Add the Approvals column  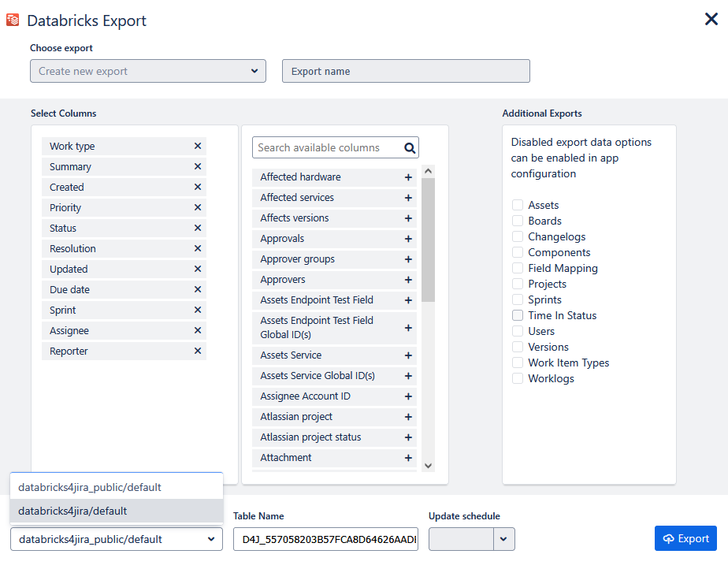408,239
